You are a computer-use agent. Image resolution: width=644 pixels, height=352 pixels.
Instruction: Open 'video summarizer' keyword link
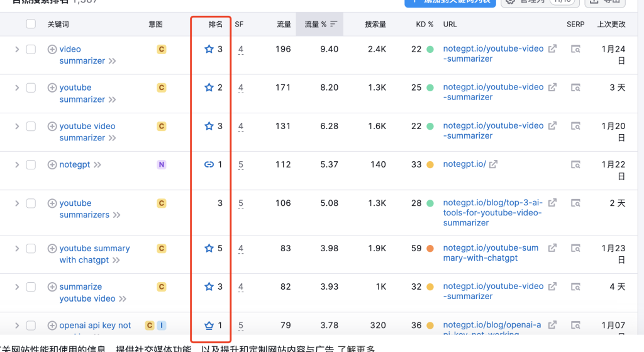tap(82, 55)
